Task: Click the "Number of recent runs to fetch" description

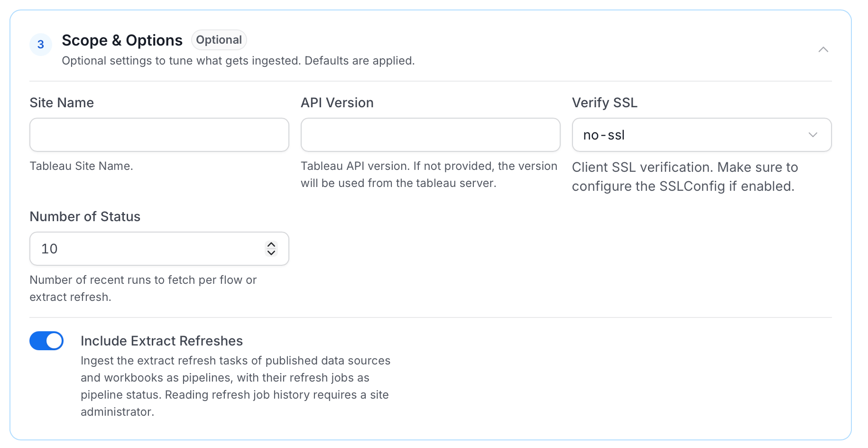Action: tap(143, 289)
